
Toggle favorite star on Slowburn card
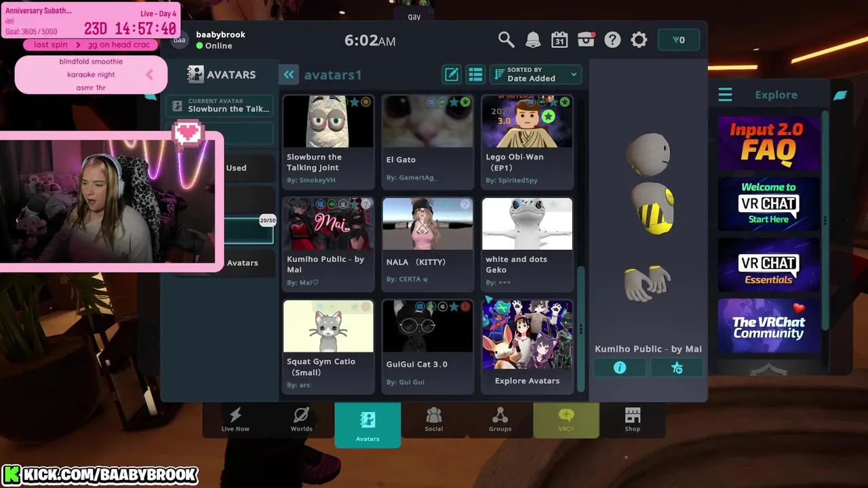[x=355, y=102]
